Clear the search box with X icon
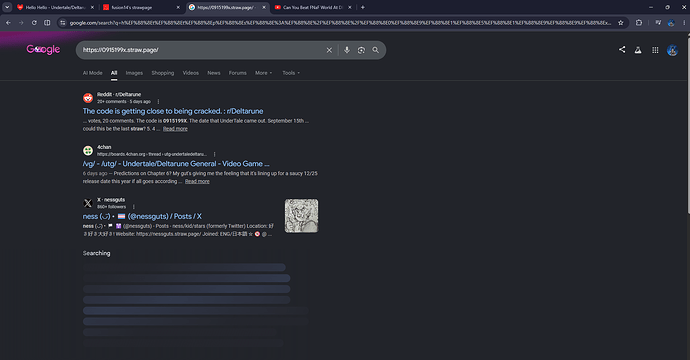This screenshot has height=360, width=690. tap(329, 50)
